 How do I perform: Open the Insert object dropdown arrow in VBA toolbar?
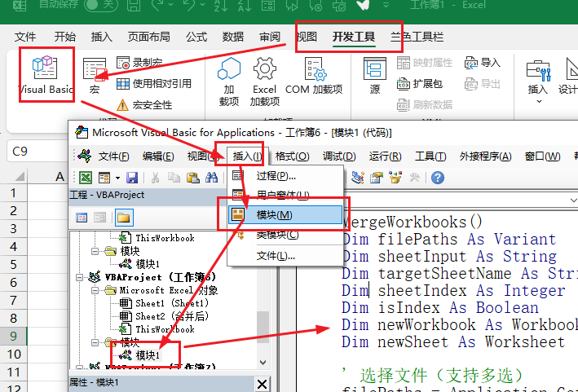point(117,178)
